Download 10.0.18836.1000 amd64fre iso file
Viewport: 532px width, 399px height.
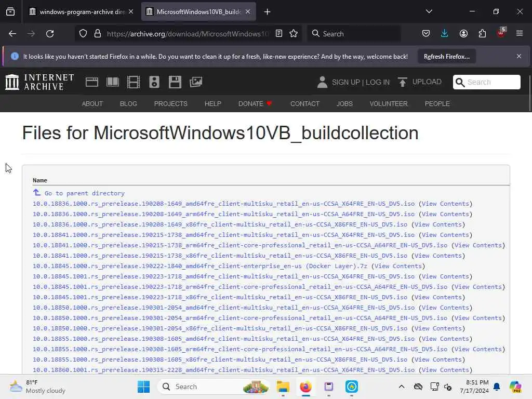[x=223, y=204]
